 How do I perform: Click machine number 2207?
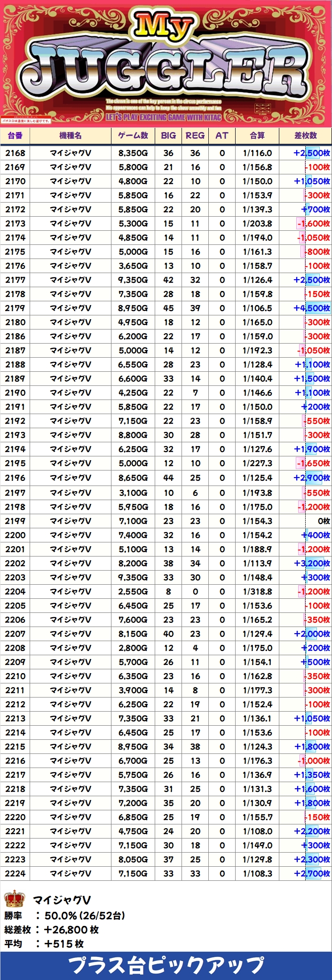tap(15, 634)
